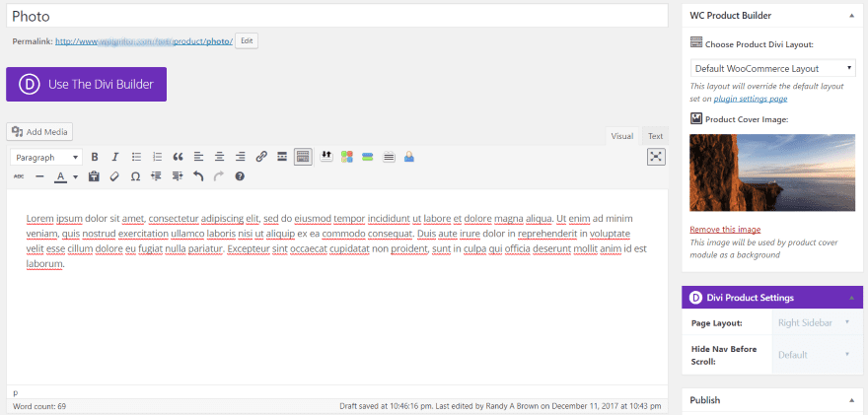This screenshot has width=868, height=415.
Task: Click the undo arrow
Action: pos(198,176)
